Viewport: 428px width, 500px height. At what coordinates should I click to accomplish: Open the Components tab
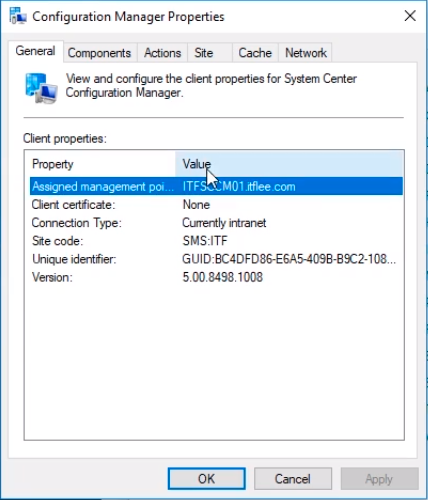[99, 53]
